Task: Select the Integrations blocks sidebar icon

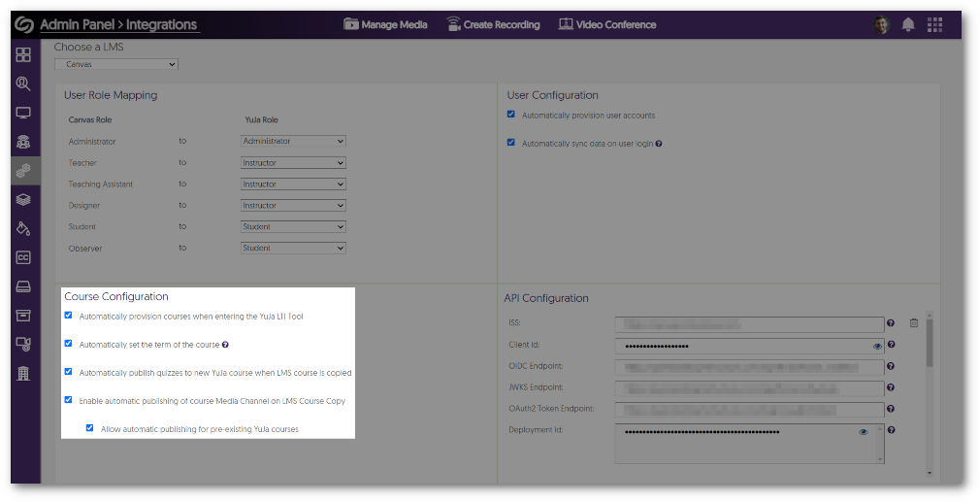Action: click(23, 170)
